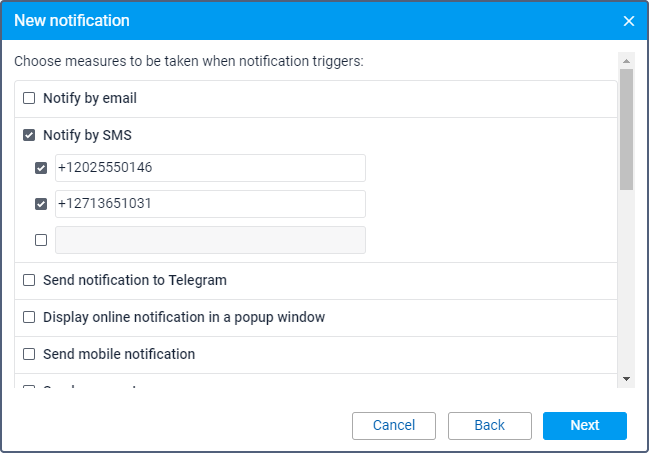Viewport: 649px width, 453px height.
Task: Click the +12025550146 phone number field
Action: 210,168
